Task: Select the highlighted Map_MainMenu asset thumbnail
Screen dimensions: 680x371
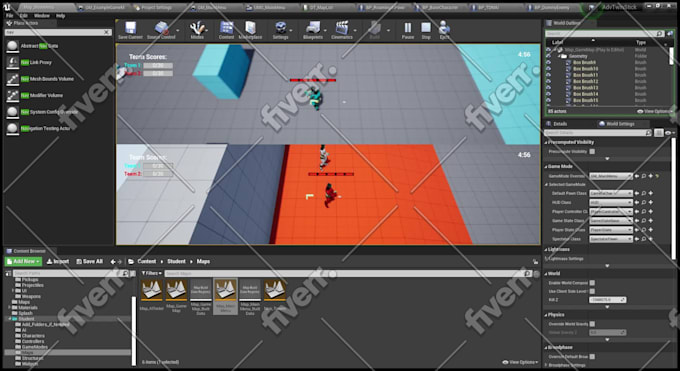Action: [226, 290]
